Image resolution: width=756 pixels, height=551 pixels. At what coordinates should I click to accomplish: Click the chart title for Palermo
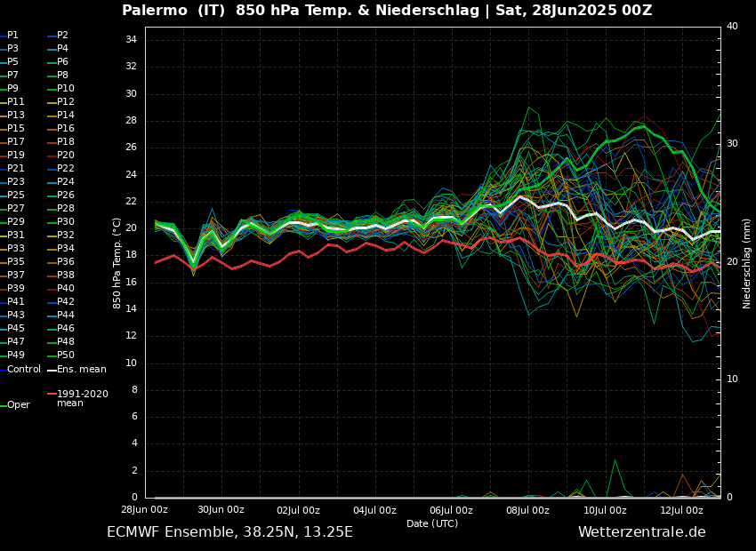[x=386, y=11]
